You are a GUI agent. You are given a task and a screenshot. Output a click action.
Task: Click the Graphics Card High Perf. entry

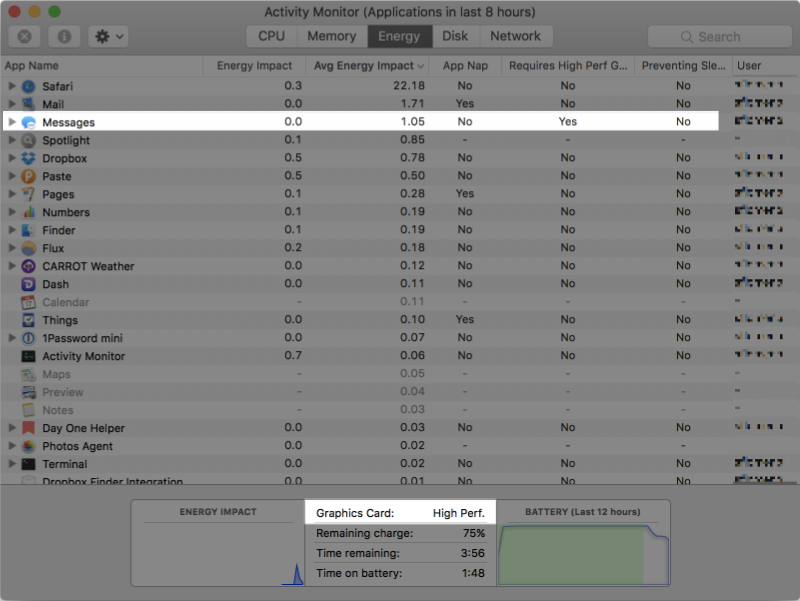tap(400, 513)
